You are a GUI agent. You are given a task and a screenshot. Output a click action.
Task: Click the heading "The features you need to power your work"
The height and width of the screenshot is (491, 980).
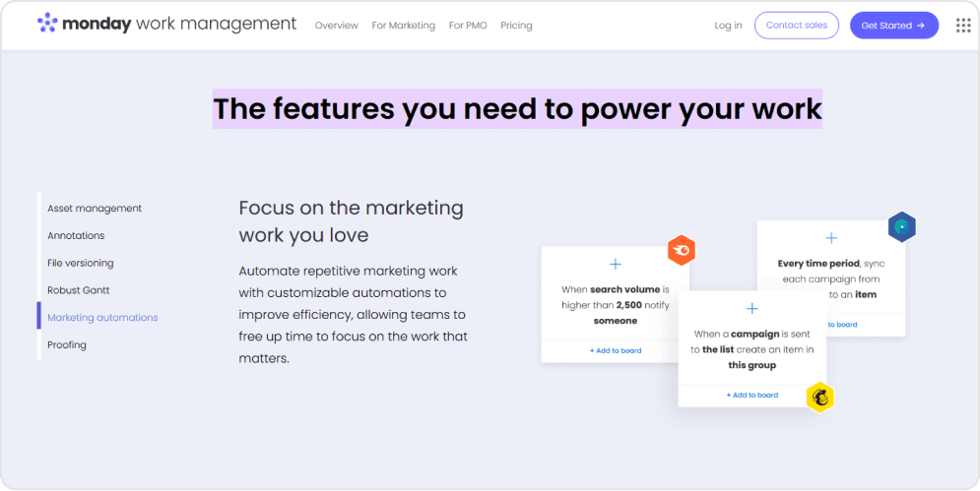[x=517, y=108]
